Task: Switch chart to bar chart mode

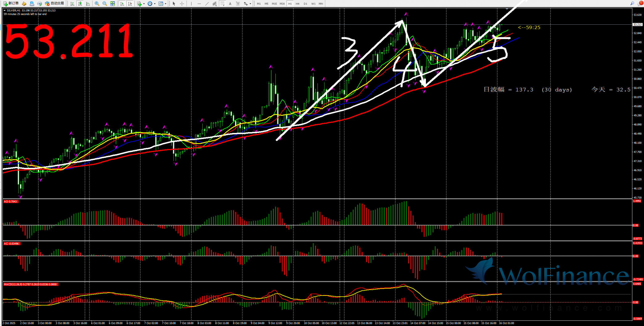Action: pos(72,4)
